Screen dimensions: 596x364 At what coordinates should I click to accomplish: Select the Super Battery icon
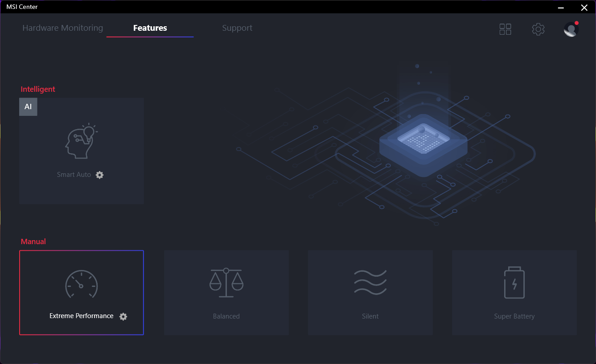click(514, 283)
